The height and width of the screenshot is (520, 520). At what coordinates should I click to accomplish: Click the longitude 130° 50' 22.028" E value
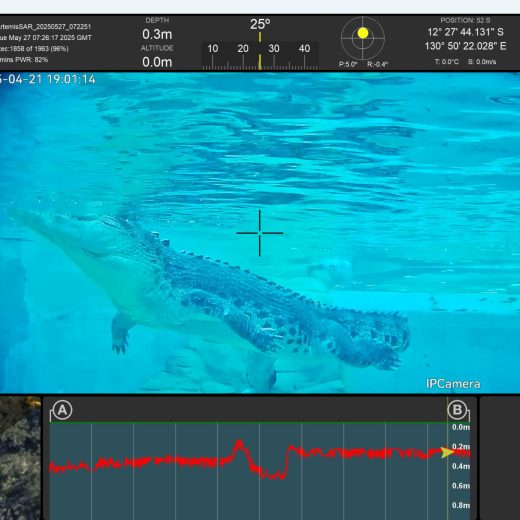[x=465, y=46]
